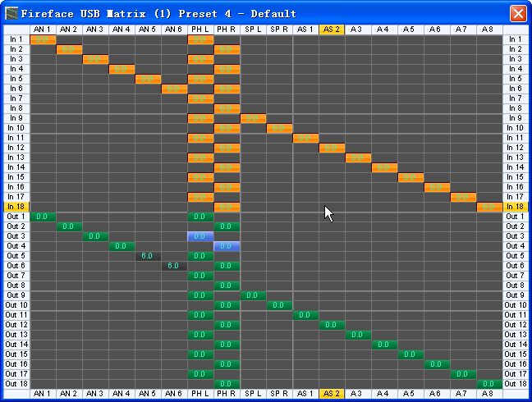Select orange cell at In 12 / AS 2
The width and height of the screenshot is (532, 402).
(332, 148)
